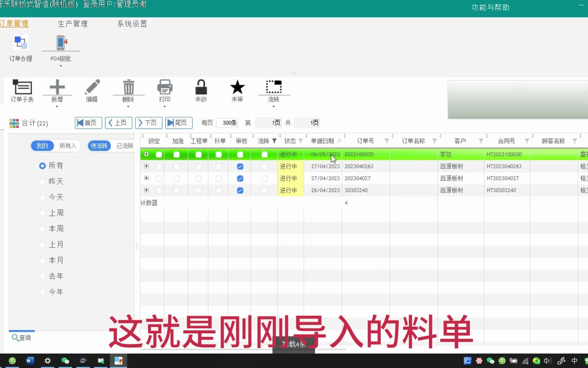Click the 每页 300条 input field
The image size is (588, 368).
pyautogui.click(x=227, y=123)
